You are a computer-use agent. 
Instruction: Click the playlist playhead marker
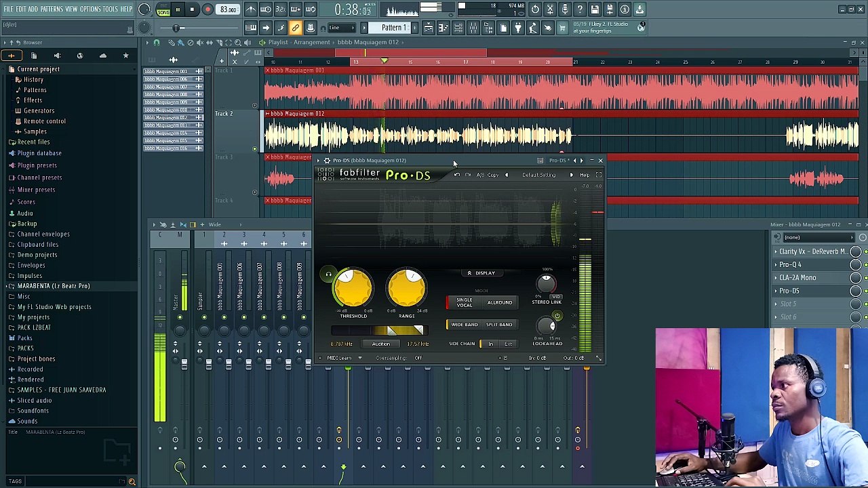coord(384,62)
